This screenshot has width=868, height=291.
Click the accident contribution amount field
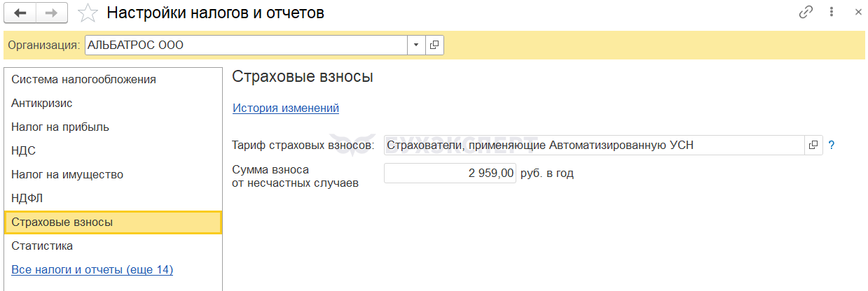[450, 173]
